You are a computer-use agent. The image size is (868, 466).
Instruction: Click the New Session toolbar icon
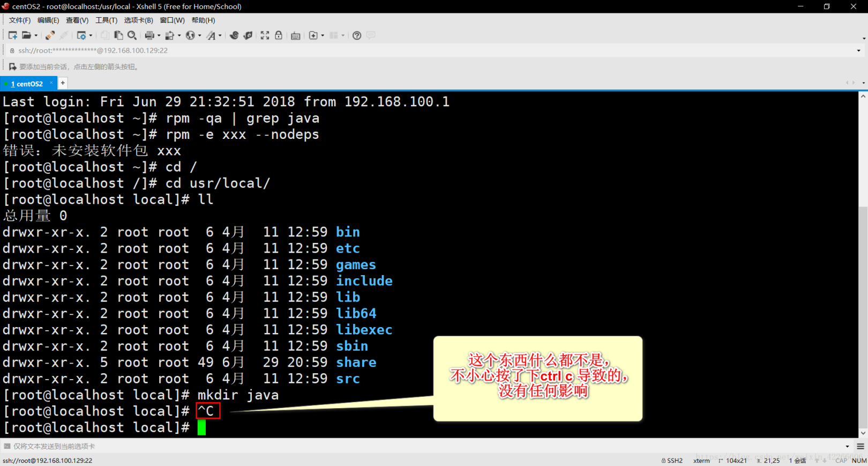(13, 35)
